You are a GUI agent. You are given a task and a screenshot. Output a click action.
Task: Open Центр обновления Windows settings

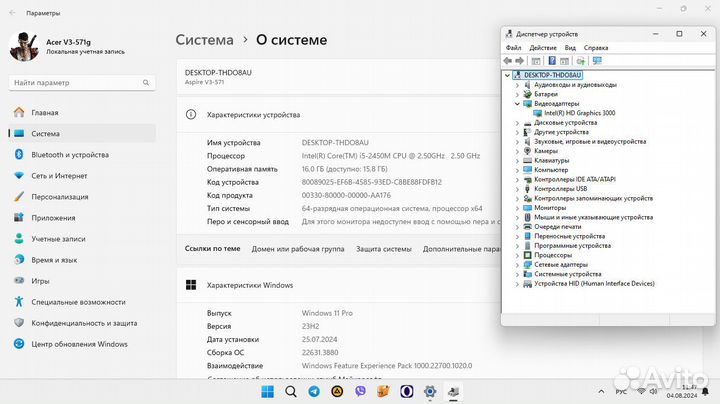pos(82,344)
